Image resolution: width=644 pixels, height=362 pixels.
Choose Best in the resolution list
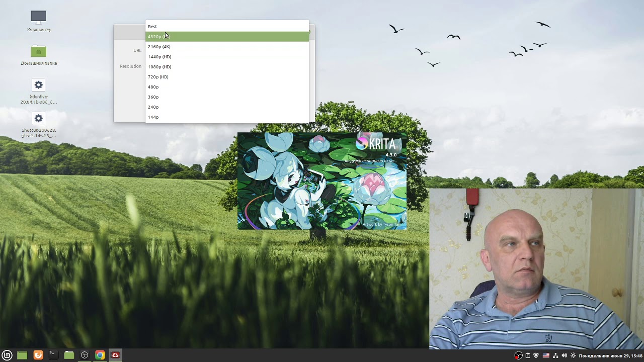(x=227, y=27)
